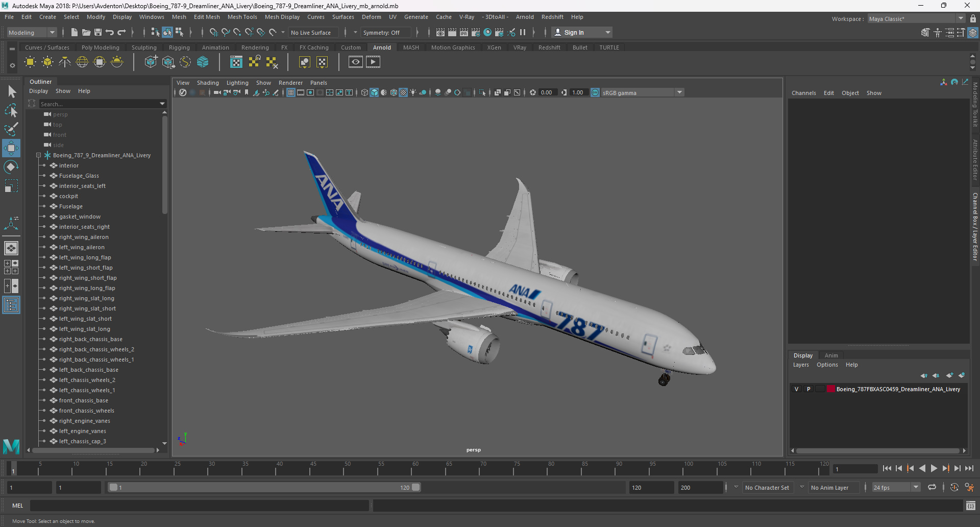Create Arnold skydome light shelf icon
The height and width of the screenshot is (527, 980).
pyautogui.click(x=82, y=62)
